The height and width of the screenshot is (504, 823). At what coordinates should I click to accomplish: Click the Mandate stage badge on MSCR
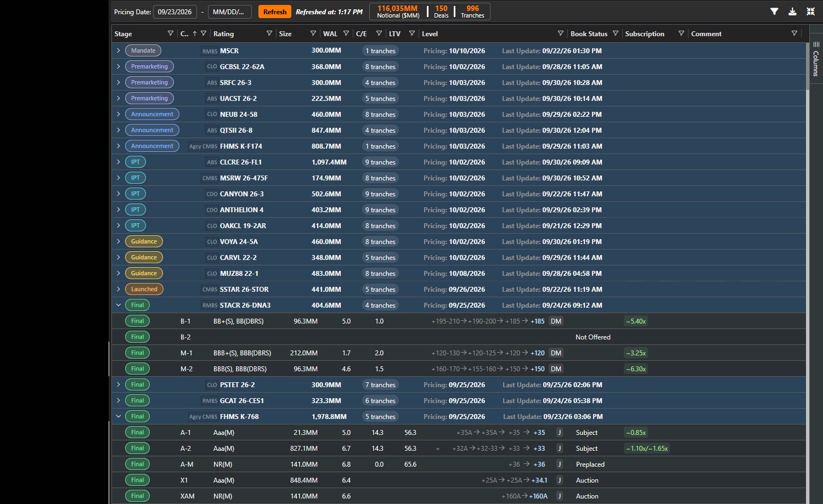click(x=143, y=50)
